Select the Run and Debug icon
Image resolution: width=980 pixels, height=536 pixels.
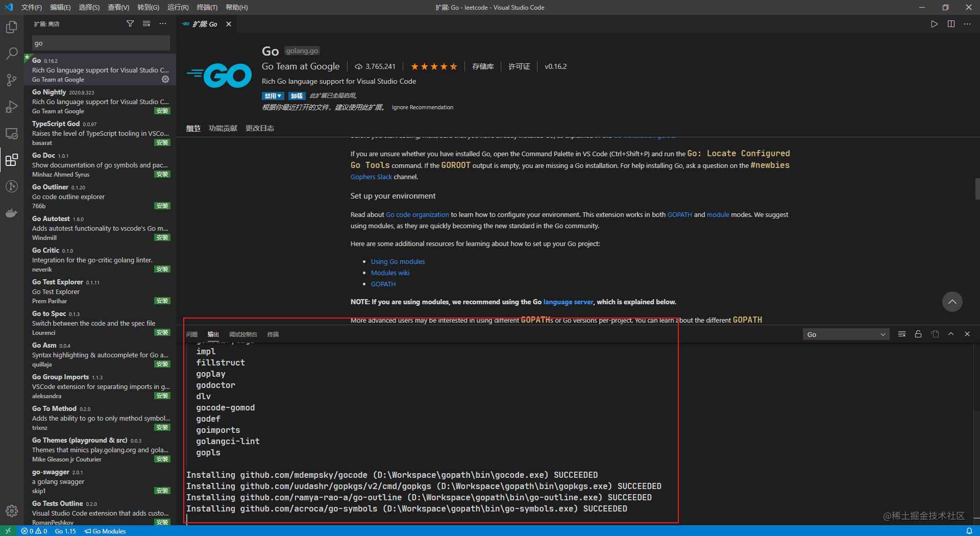click(x=11, y=107)
